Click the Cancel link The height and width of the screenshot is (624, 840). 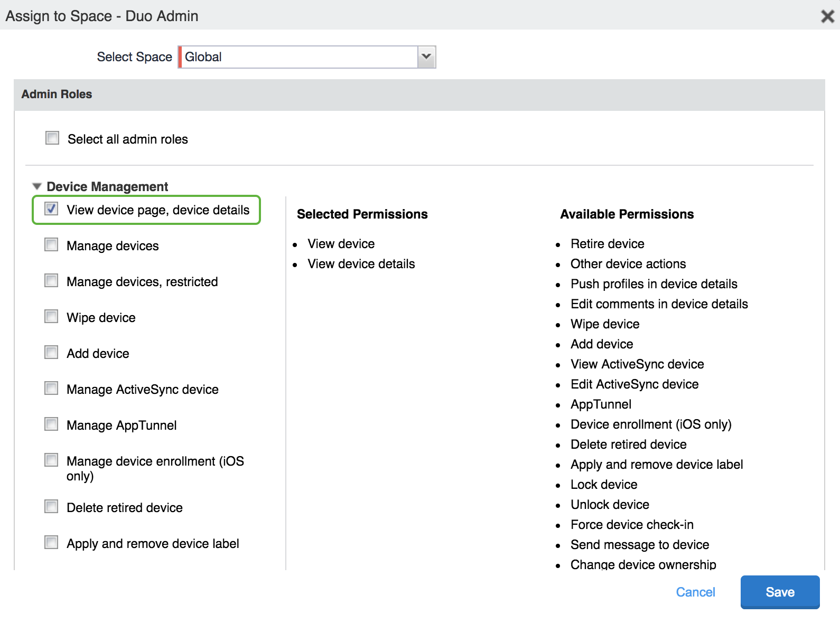(x=695, y=592)
